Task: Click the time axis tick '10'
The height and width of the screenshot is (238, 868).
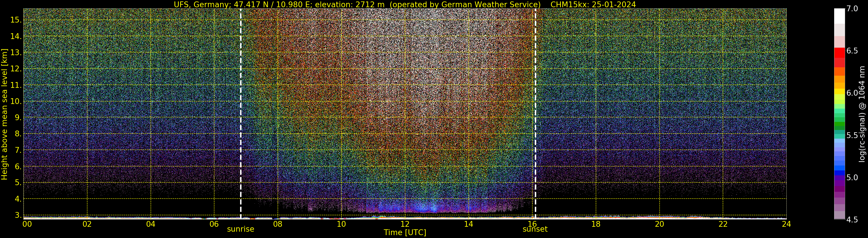Action: click(341, 224)
